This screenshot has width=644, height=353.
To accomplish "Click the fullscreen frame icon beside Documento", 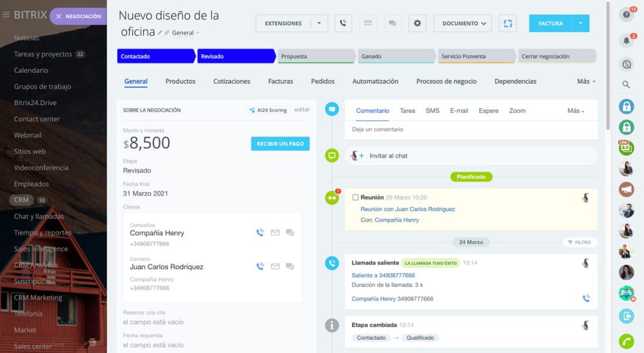I will (x=508, y=23).
